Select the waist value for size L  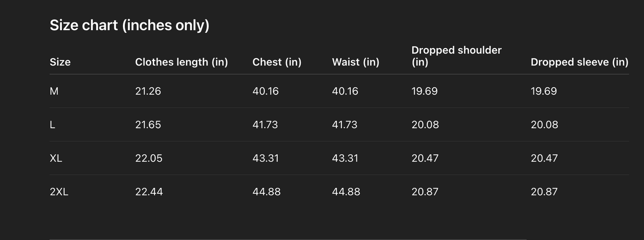coord(345,125)
